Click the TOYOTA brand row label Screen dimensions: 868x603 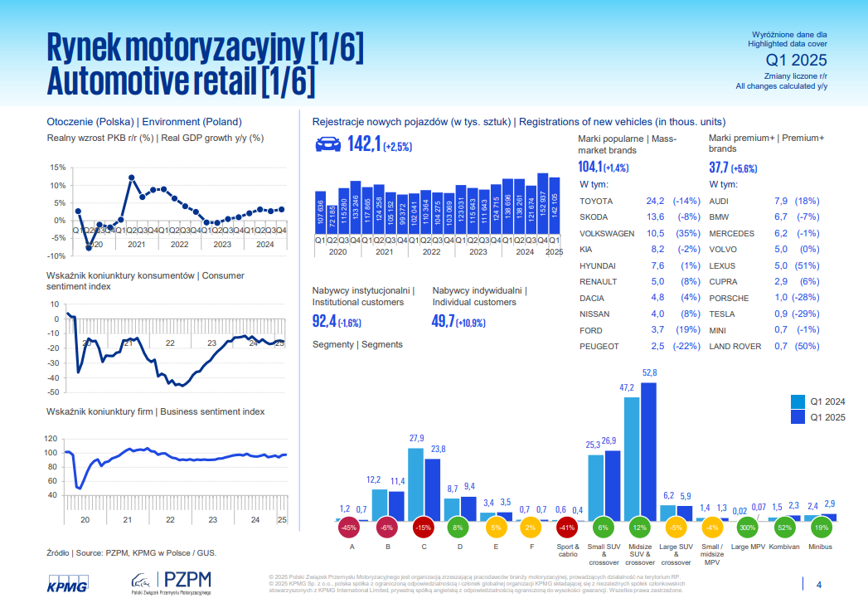[596, 201]
